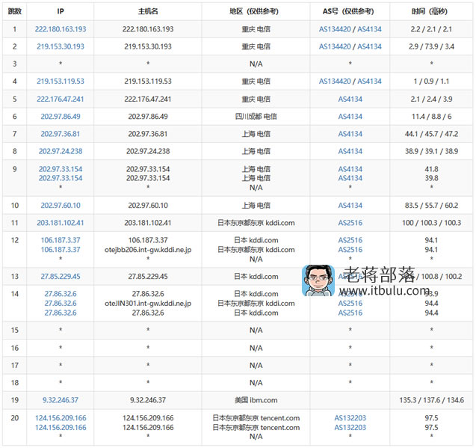Click hostname cell 203.181.102.41 in 主机名 column

point(148,223)
